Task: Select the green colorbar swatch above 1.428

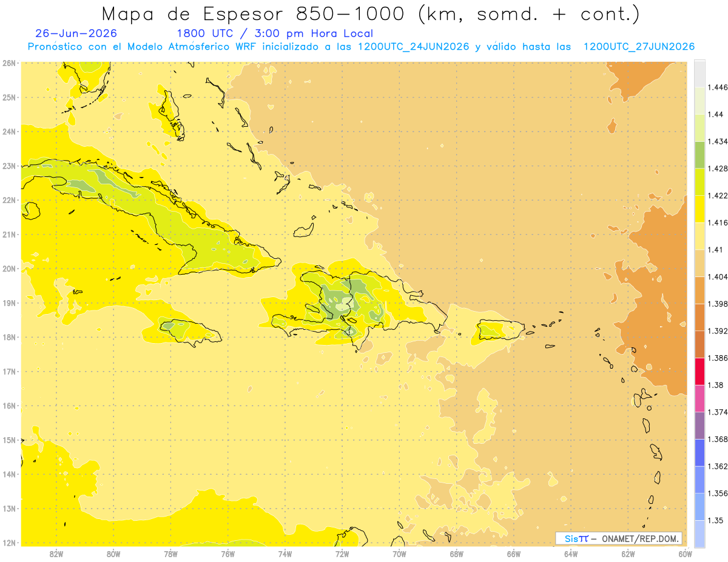Action: (699, 155)
